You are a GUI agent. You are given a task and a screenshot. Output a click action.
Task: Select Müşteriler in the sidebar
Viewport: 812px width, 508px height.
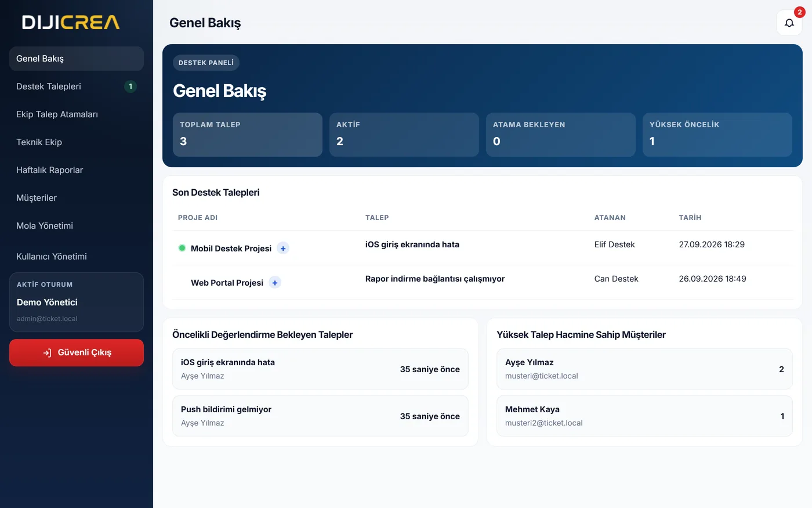click(77, 198)
